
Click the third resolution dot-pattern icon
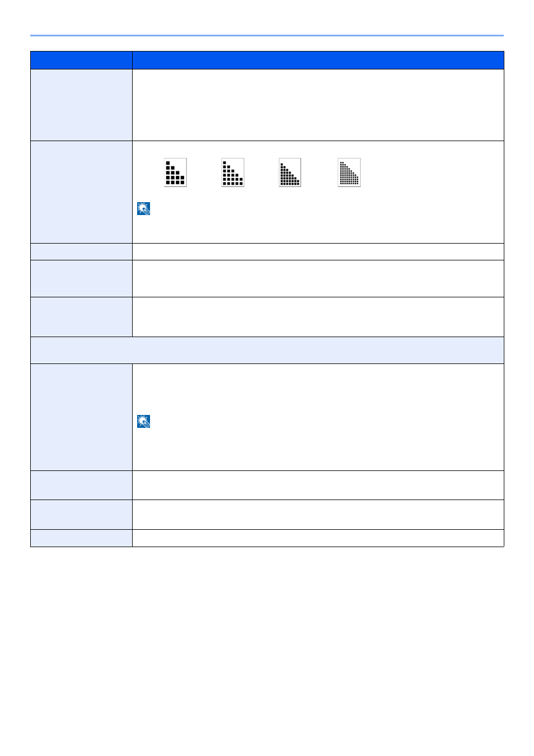pyautogui.click(x=290, y=172)
